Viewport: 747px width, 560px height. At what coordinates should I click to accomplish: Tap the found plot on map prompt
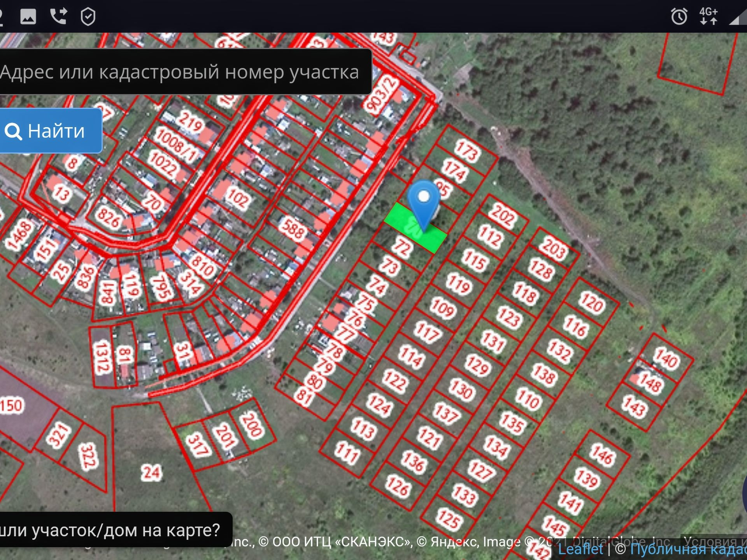click(113, 530)
